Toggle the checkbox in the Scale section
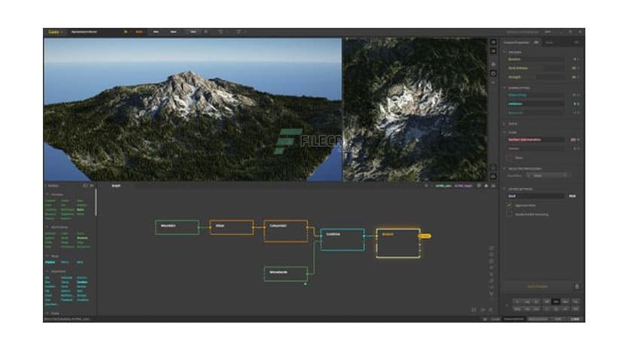629x364 pixels. 509,157
